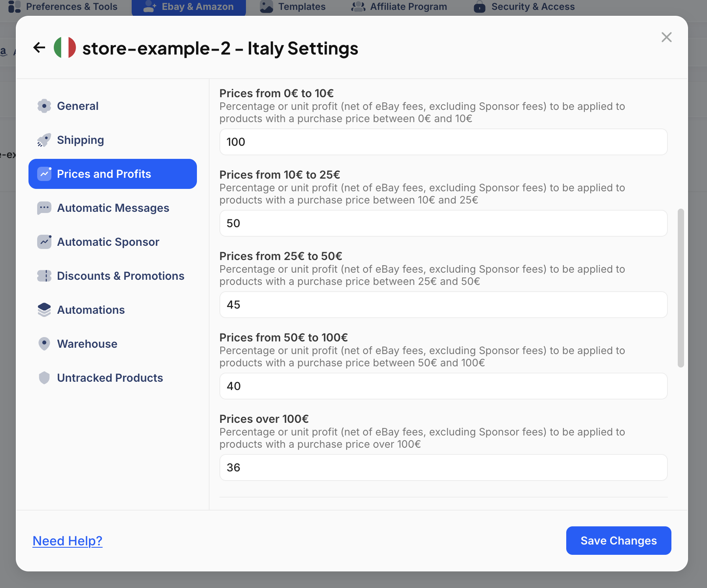Click the 'store-example-2 – Italy Settings' title
This screenshot has height=588, width=707.
pos(220,48)
